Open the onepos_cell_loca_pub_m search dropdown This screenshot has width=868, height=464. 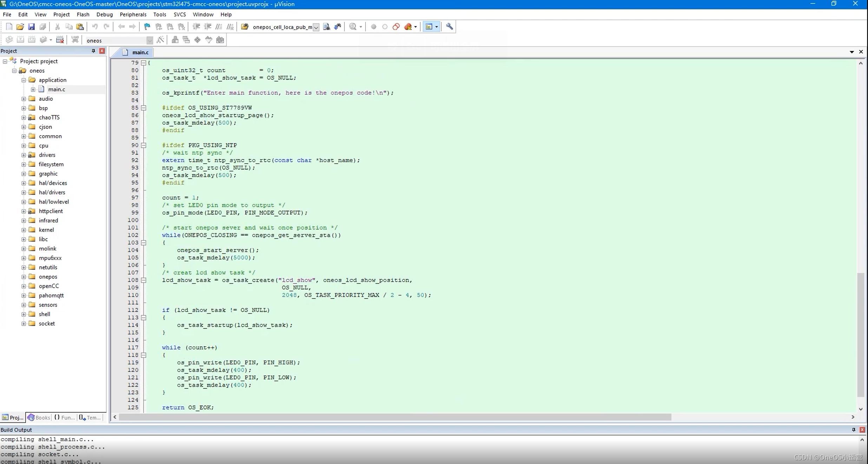pyautogui.click(x=316, y=27)
